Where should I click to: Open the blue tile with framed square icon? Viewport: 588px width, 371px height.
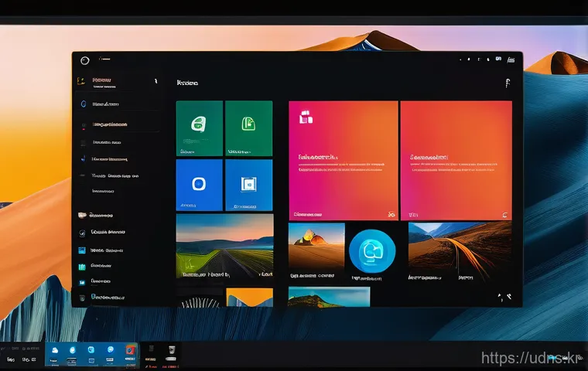[249, 185]
